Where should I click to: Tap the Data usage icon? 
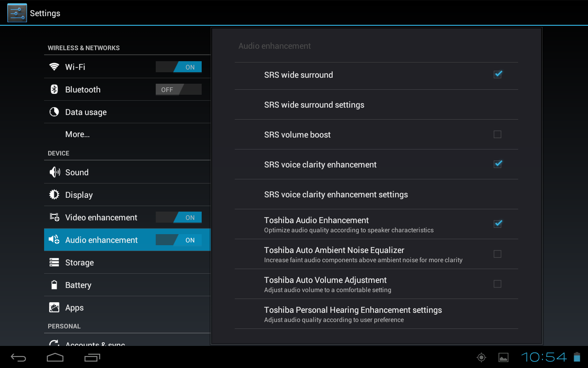point(54,112)
